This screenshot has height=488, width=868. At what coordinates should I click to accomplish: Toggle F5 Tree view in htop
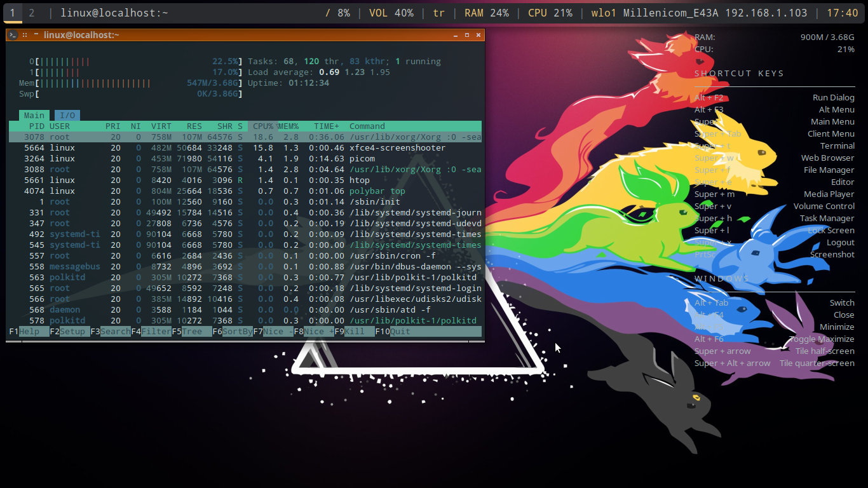(192, 332)
